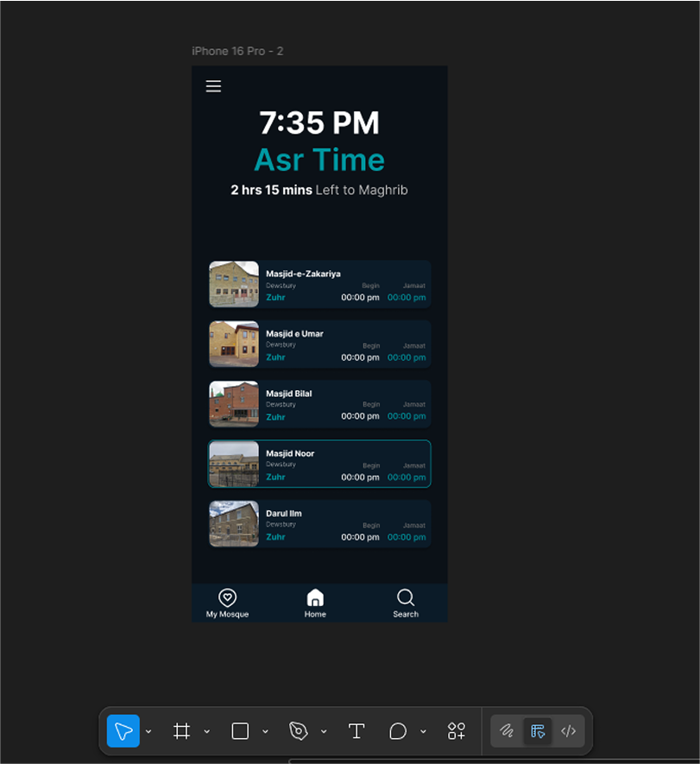Click the My Mosque tab in the mockup
This screenshot has width=700, height=764.
point(227,603)
